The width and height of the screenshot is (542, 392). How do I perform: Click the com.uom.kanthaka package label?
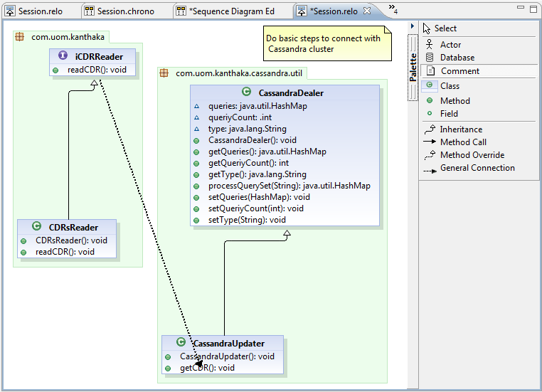68,37
